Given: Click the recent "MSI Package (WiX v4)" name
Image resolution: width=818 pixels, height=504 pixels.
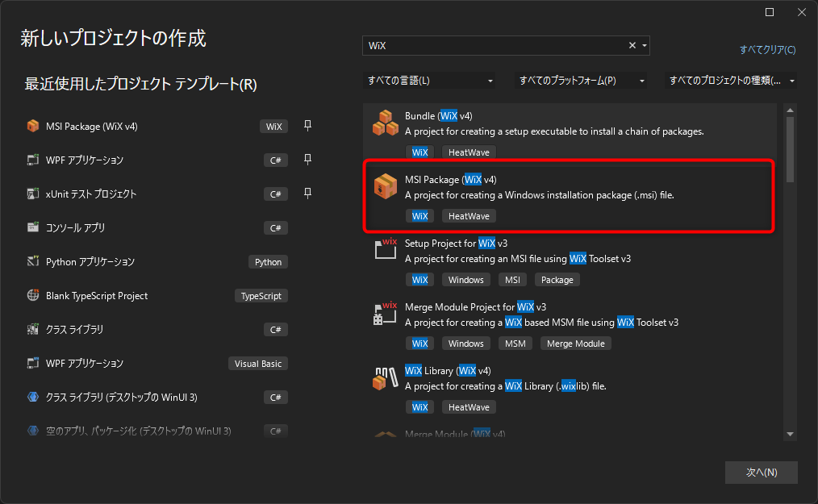Looking at the screenshot, I should [92, 127].
